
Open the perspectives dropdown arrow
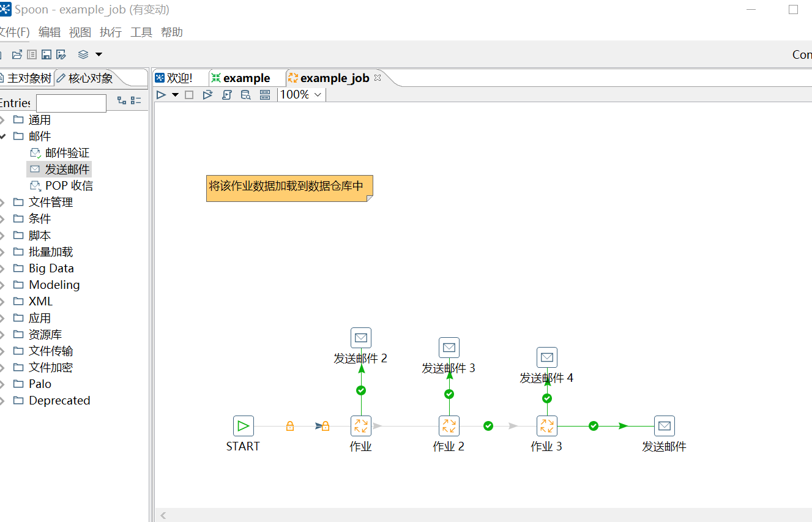[99, 54]
